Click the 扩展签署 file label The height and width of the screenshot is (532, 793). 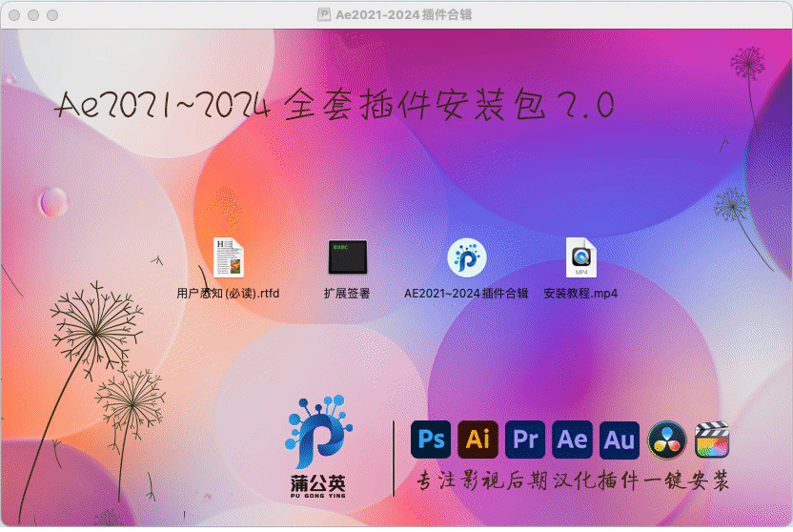click(x=347, y=294)
